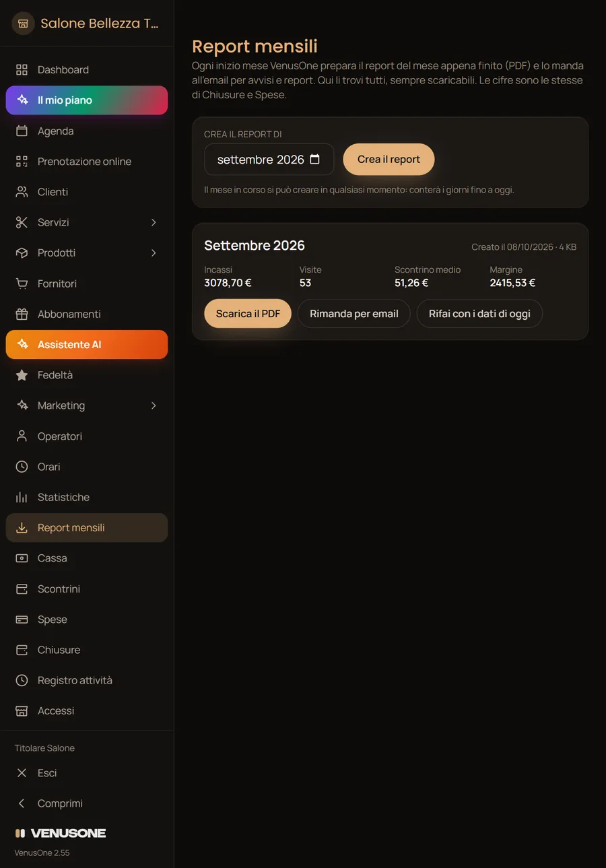Click the Incassi value 3078,70 €

tap(228, 283)
